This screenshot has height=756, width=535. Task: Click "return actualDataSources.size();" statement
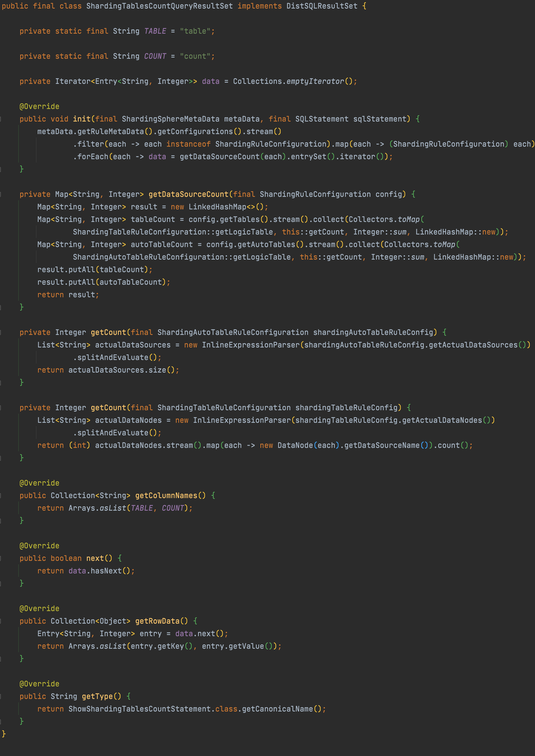(x=108, y=370)
